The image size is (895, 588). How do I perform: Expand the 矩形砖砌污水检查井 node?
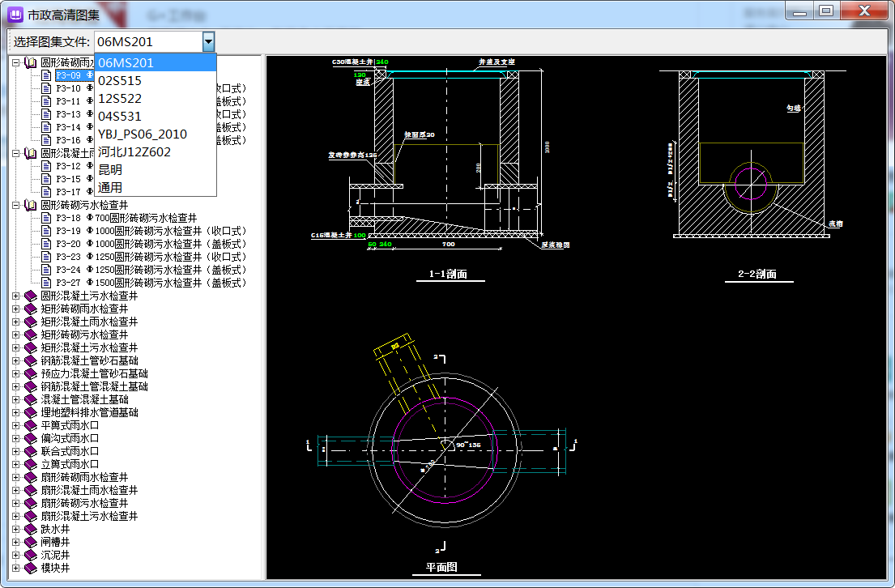point(16,334)
